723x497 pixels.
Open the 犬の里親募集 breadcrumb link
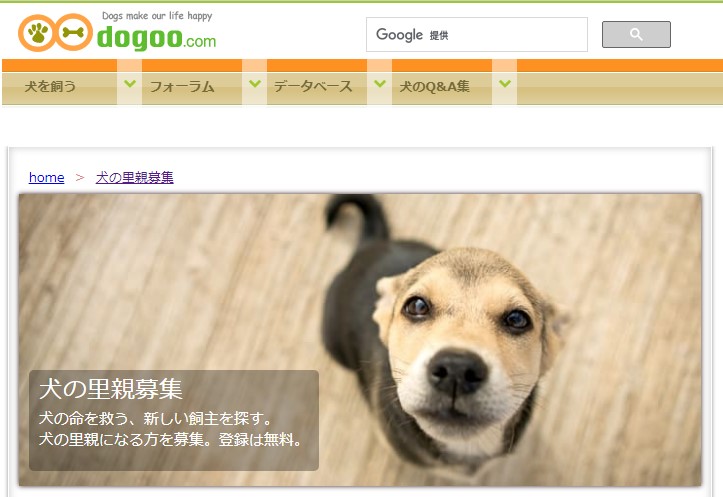pos(135,178)
